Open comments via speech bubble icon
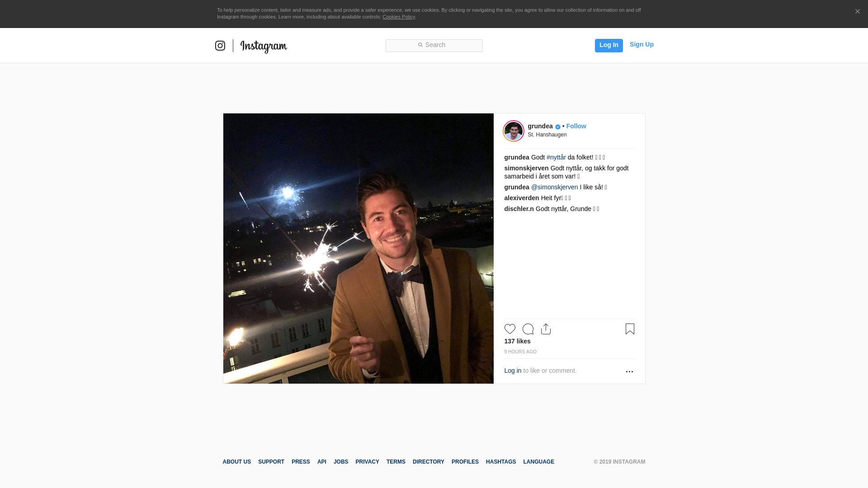This screenshot has height=488, width=868. pyautogui.click(x=528, y=329)
